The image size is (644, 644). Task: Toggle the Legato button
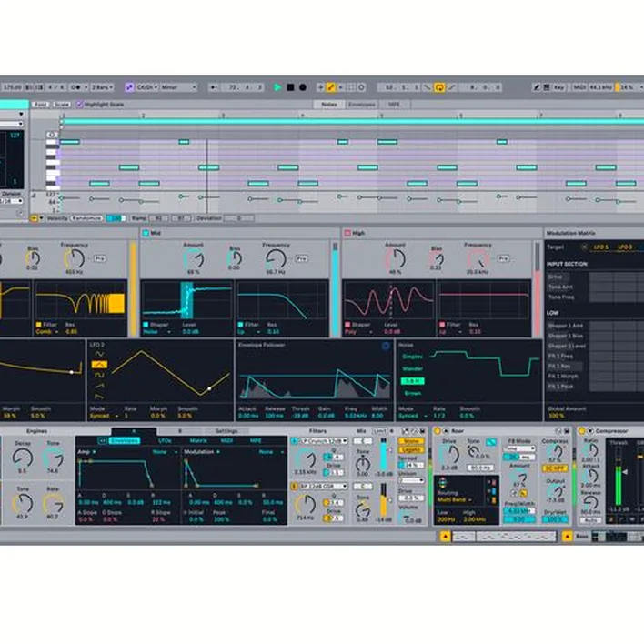click(411, 449)
